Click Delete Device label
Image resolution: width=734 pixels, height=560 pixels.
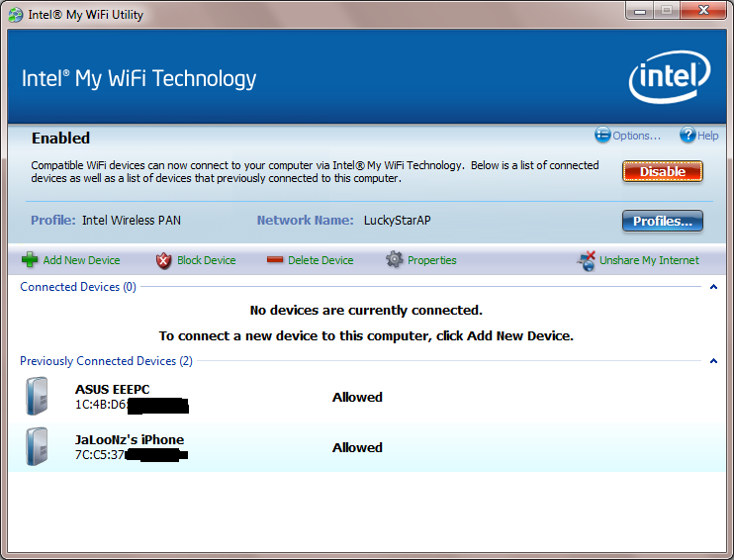[x=321, y=260]
